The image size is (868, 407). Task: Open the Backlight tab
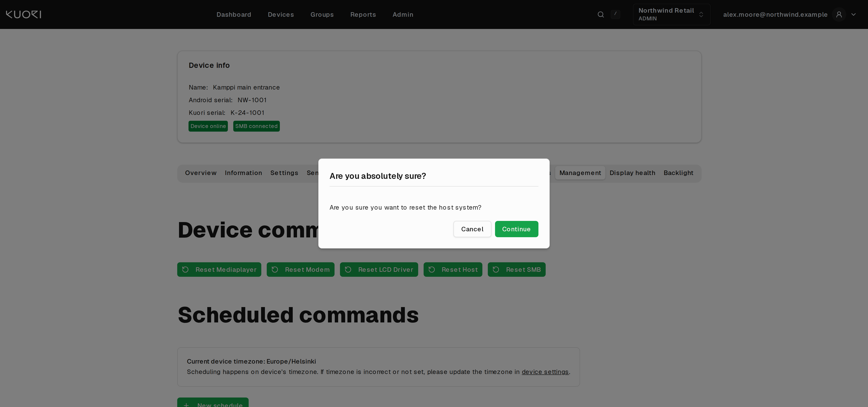click(x=678, y=173)
